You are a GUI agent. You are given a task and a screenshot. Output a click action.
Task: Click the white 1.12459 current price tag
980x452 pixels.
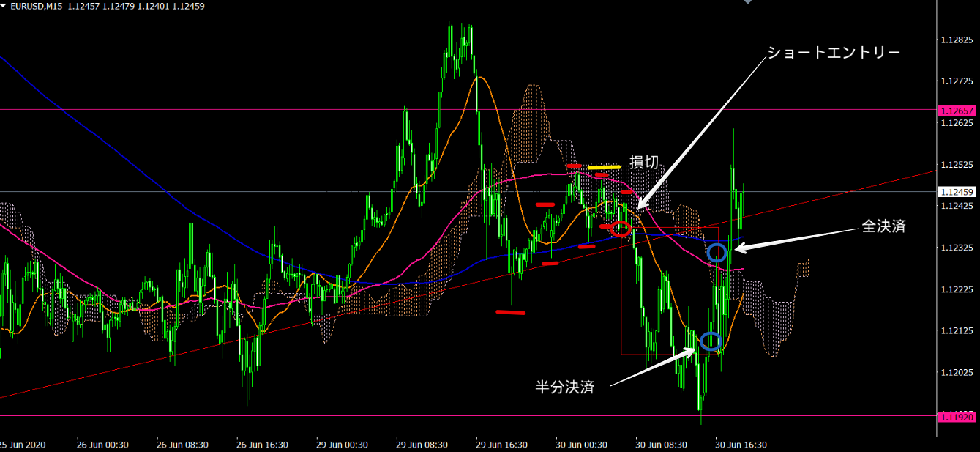[956, 192]
